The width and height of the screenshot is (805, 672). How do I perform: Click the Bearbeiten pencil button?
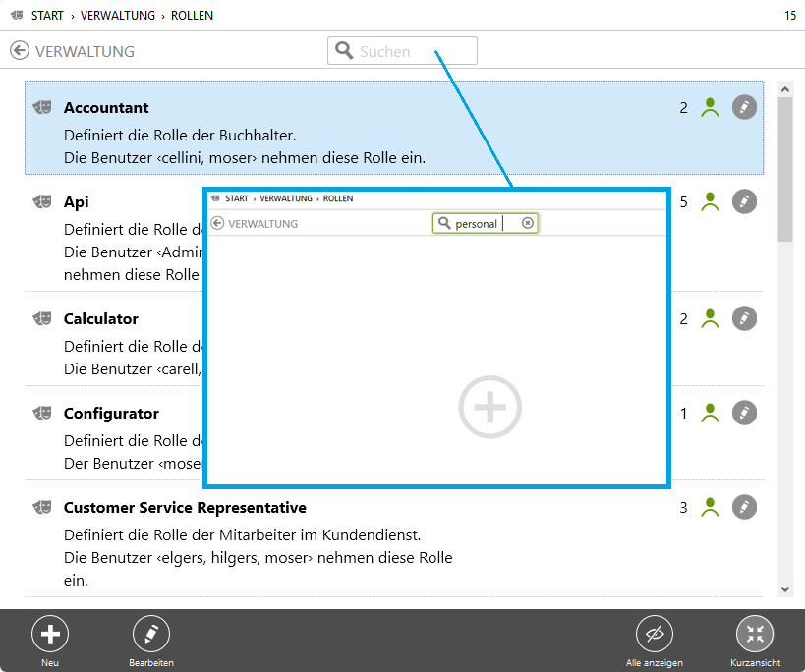point(150,635)
